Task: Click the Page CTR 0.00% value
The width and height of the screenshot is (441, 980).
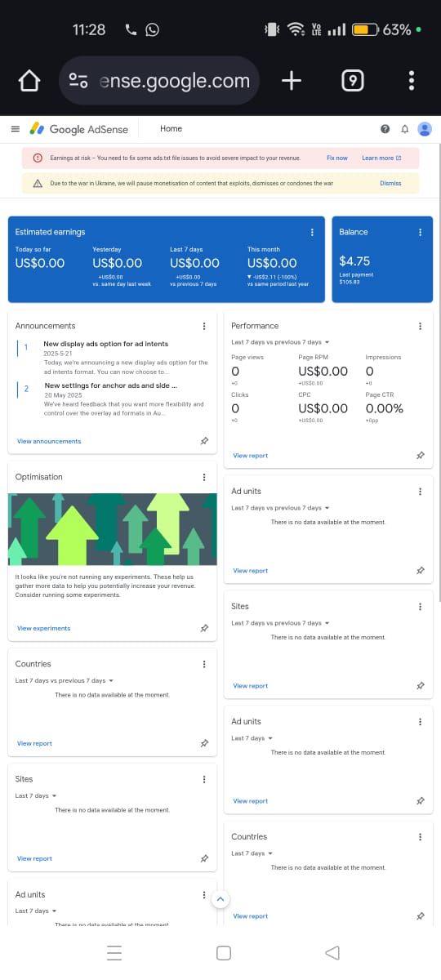Action: click(x=385, y=408)
